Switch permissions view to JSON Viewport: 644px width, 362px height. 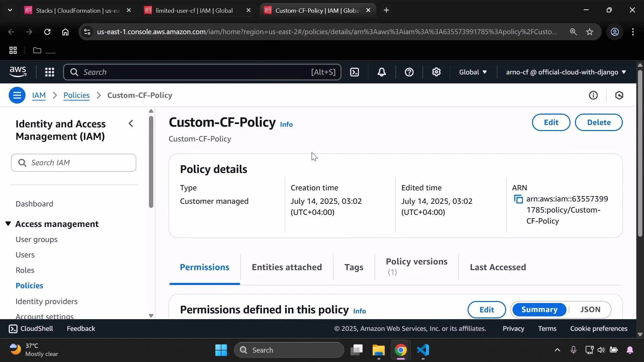591,309
